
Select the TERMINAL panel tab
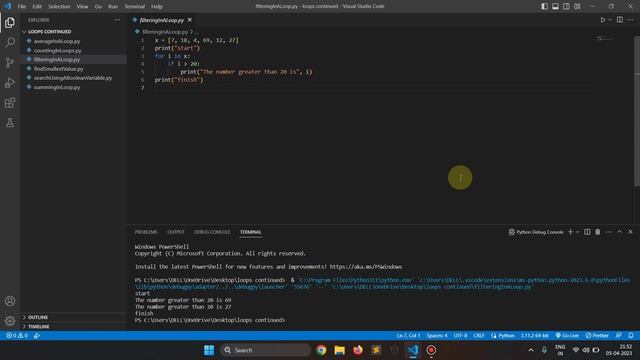click(251, 232)
